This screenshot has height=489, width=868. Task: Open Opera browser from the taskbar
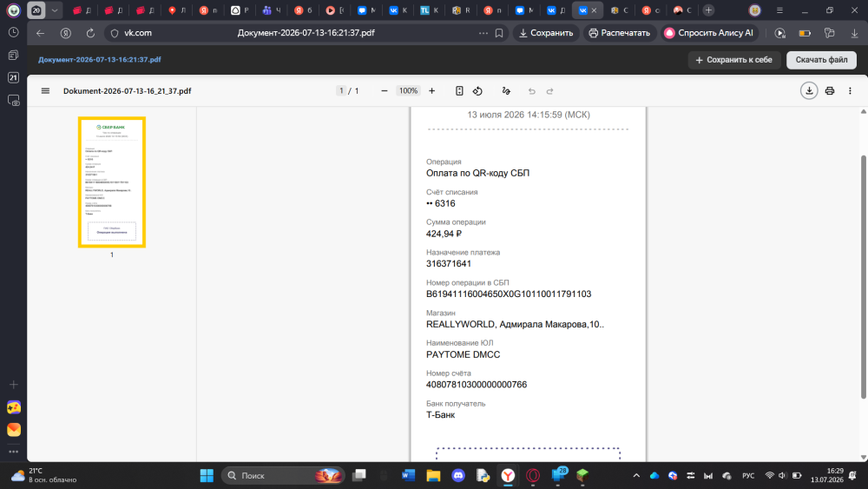point(533,475)
